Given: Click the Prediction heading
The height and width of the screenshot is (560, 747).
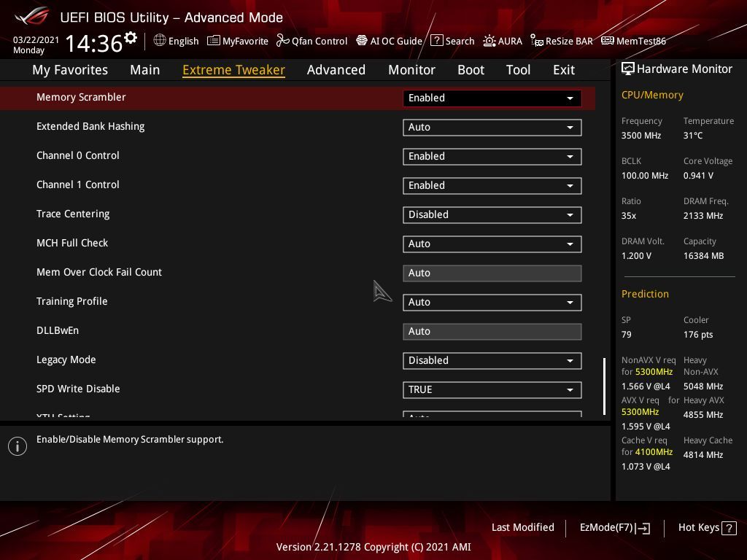Looking at the screenshot, I should coord(645,294).
